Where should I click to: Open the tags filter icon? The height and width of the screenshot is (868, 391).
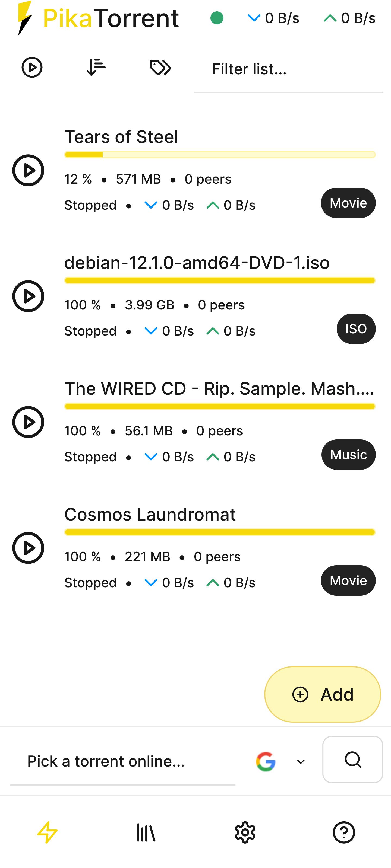[160, 67]
